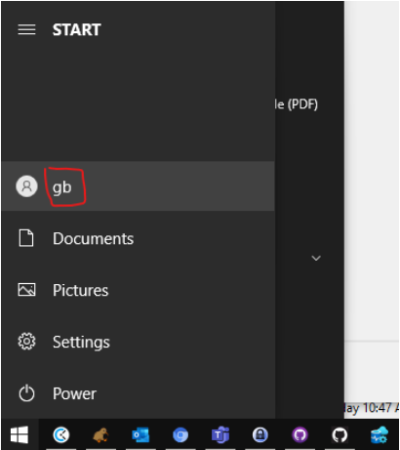
Task: Click the user avatar icon next to gb
Action: [x=27, y=186]
